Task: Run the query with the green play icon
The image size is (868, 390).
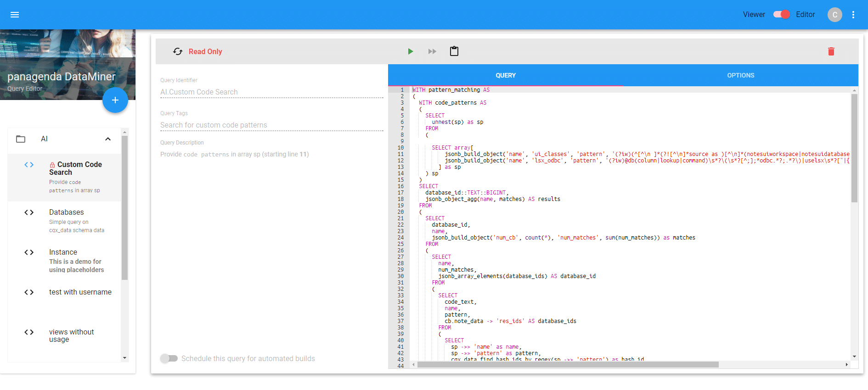Action: click(410, 51)
